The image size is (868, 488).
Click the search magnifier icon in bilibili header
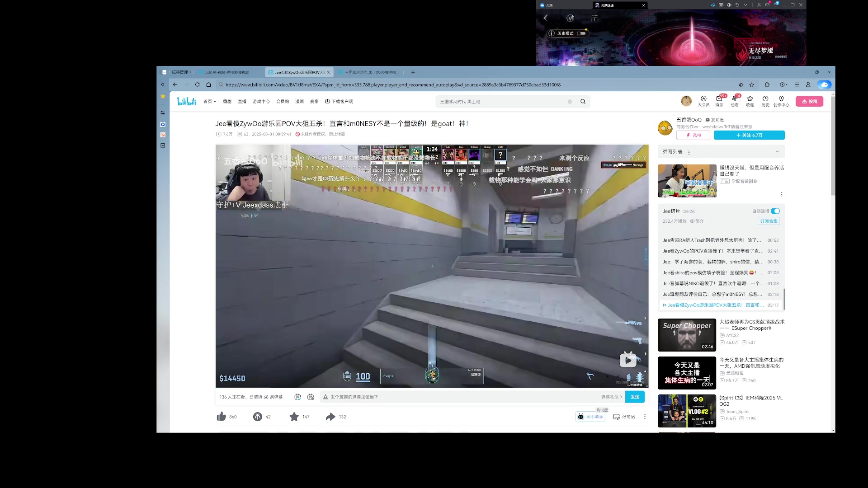[583, 102]
